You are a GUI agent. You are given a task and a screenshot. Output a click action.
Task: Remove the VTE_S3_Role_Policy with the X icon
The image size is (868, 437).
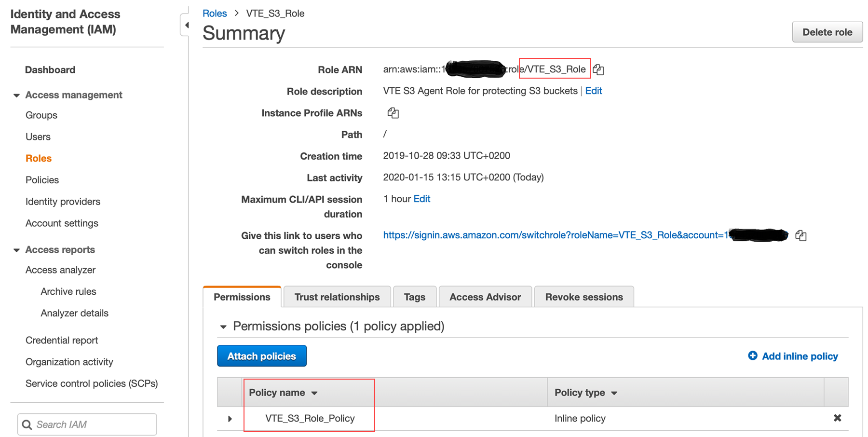[837, 418]
